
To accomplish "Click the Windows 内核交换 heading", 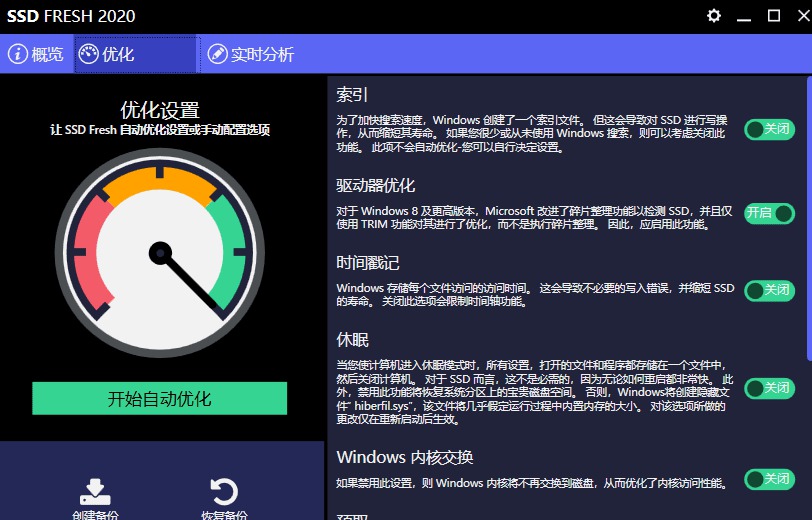I will 404,457.
